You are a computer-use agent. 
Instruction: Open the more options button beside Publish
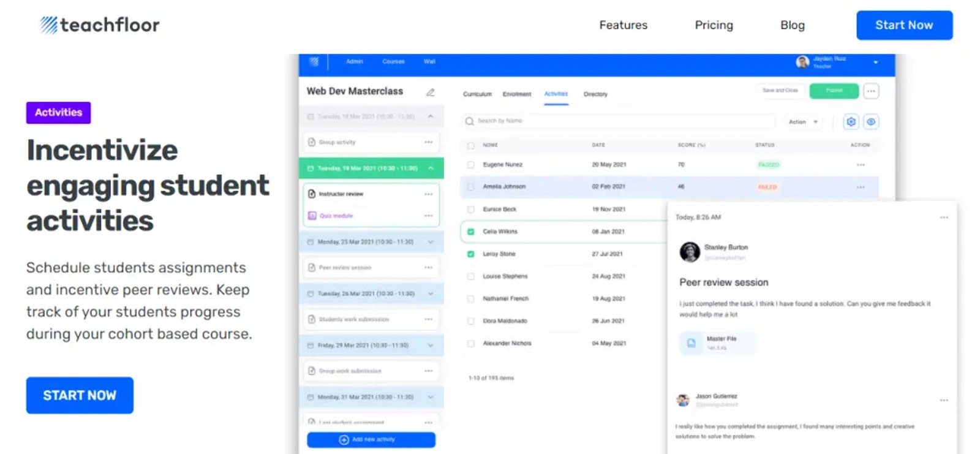point(871,91)
